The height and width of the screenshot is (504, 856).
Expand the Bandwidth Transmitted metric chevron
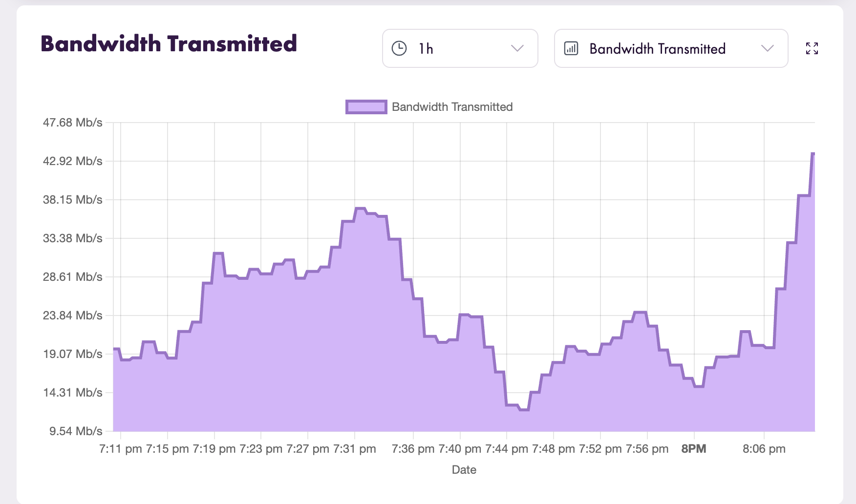768,48
